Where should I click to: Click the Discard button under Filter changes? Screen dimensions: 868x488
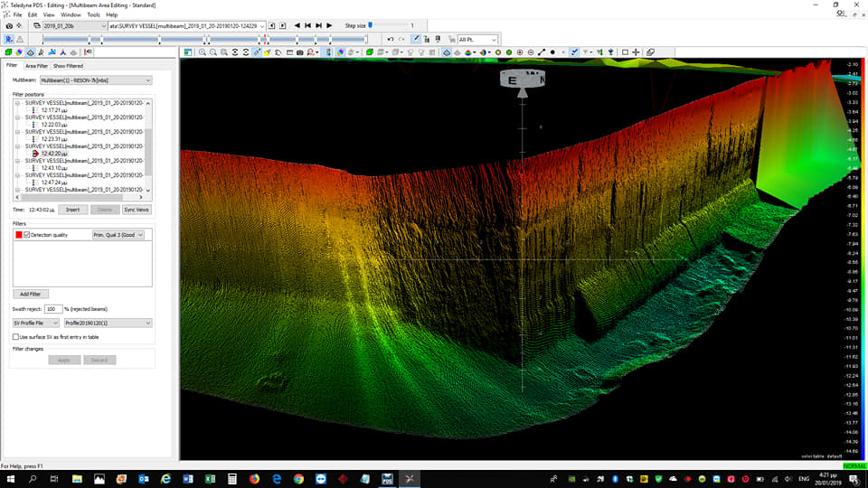[x=99, y=360]
